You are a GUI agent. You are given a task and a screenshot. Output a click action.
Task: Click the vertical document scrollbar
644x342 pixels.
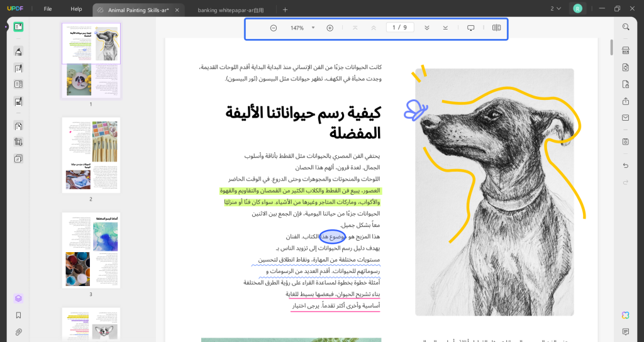coord(611,47)
